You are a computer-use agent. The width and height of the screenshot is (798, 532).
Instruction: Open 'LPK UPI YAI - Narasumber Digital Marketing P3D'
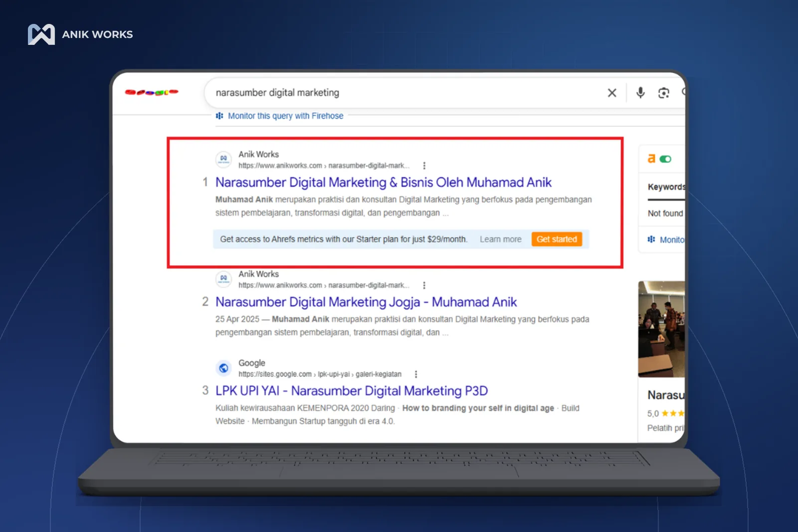[352, 391]
